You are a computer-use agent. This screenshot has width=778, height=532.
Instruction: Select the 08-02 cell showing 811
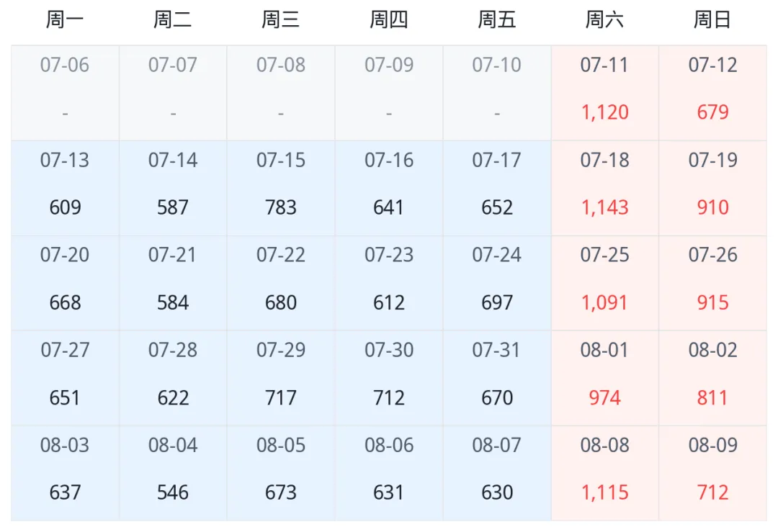coord(712,378)
